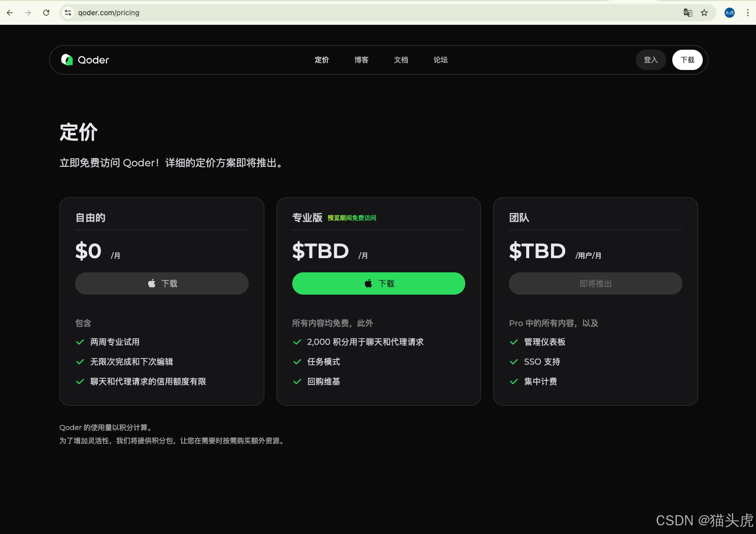Click the white 下载 button in header
This screenshot has height=534, width=756.
(x=688, y=60)
